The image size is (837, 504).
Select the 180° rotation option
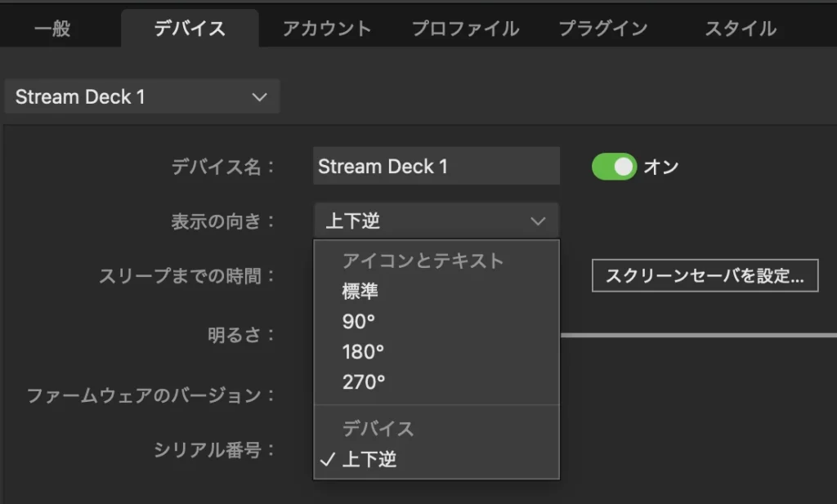[436, 352]
